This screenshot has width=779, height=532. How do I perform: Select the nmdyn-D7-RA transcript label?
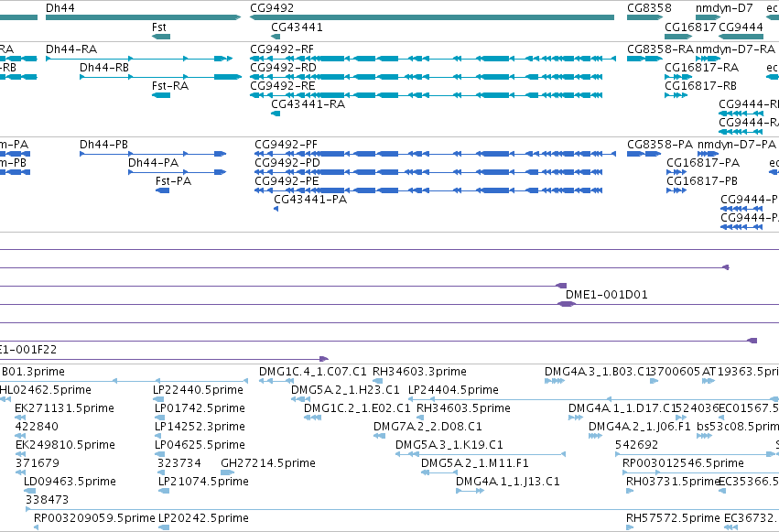pos(735,49)
